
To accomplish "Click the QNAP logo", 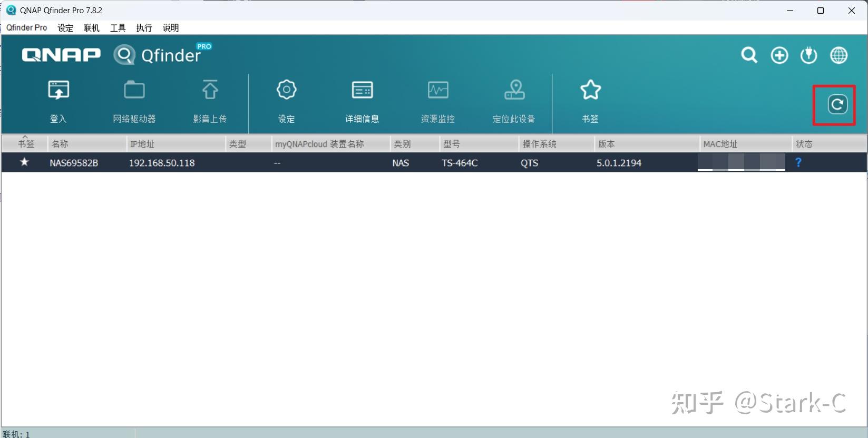I will click(61, 55).
